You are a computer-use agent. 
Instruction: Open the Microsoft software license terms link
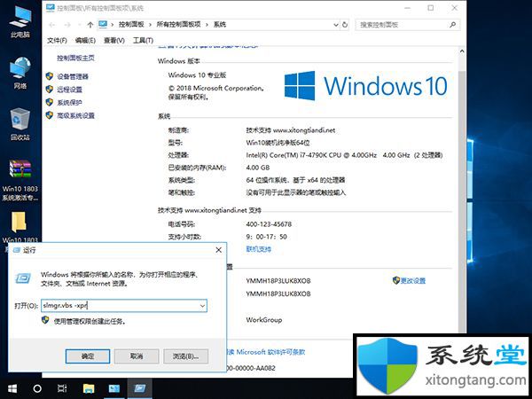point(266,352)
